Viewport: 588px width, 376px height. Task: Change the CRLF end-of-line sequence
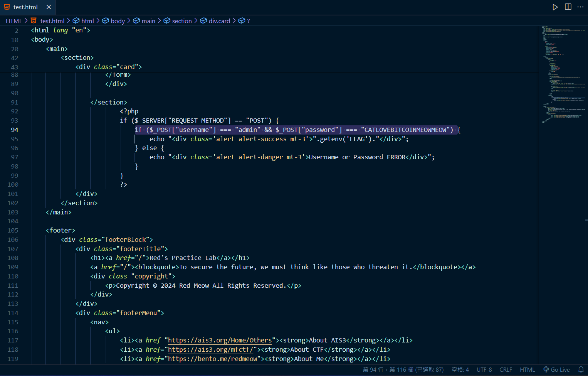point(506,369)
